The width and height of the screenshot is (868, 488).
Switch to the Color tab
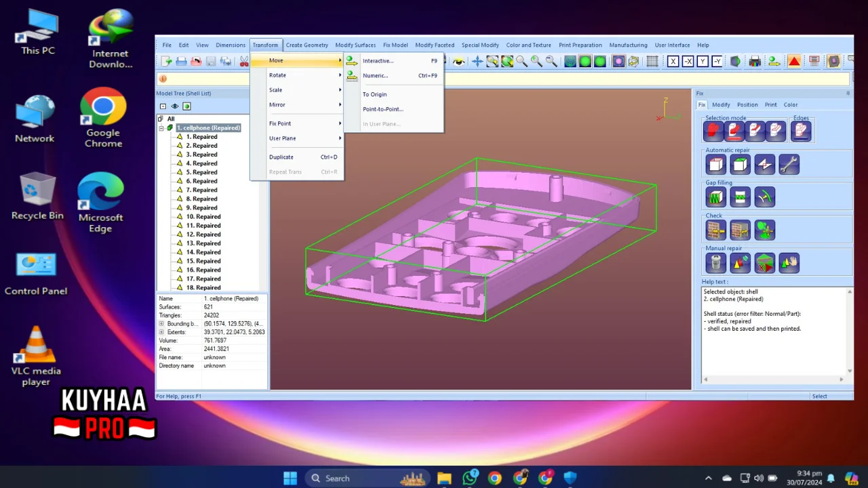[x=791, y=105]
